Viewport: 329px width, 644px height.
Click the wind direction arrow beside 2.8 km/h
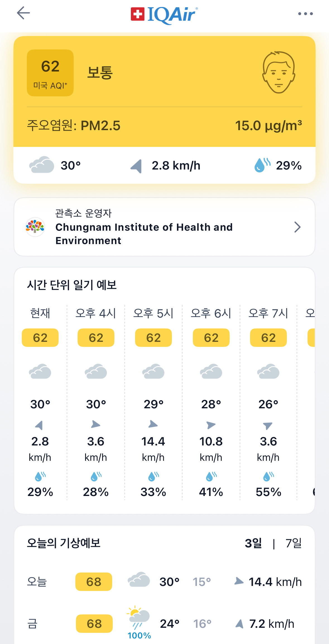pos(136,165)
